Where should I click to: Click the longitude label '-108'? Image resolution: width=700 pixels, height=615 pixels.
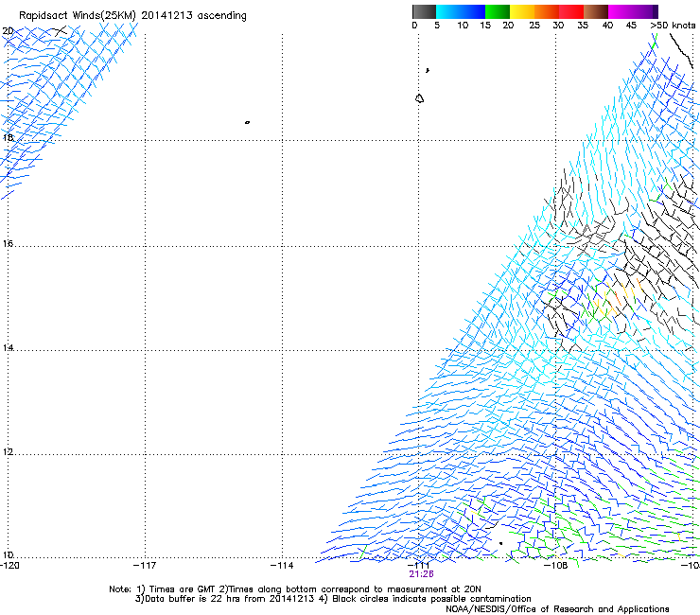coord(556,566)
